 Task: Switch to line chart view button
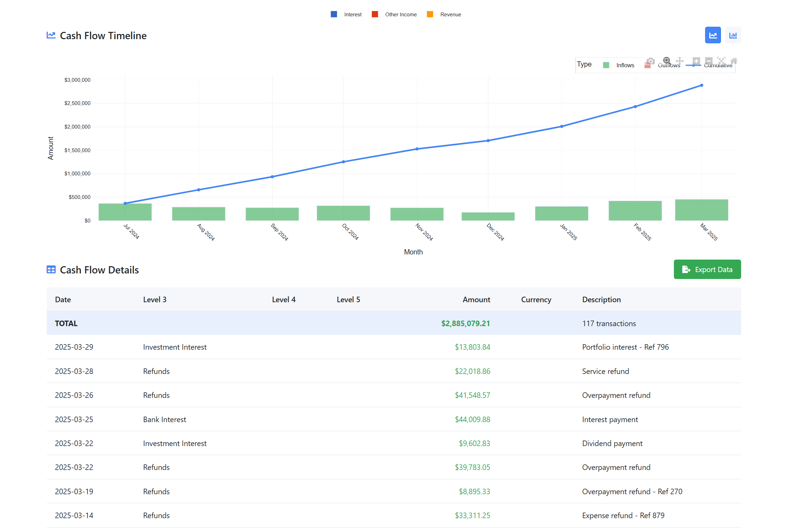[x=713, y=35]
